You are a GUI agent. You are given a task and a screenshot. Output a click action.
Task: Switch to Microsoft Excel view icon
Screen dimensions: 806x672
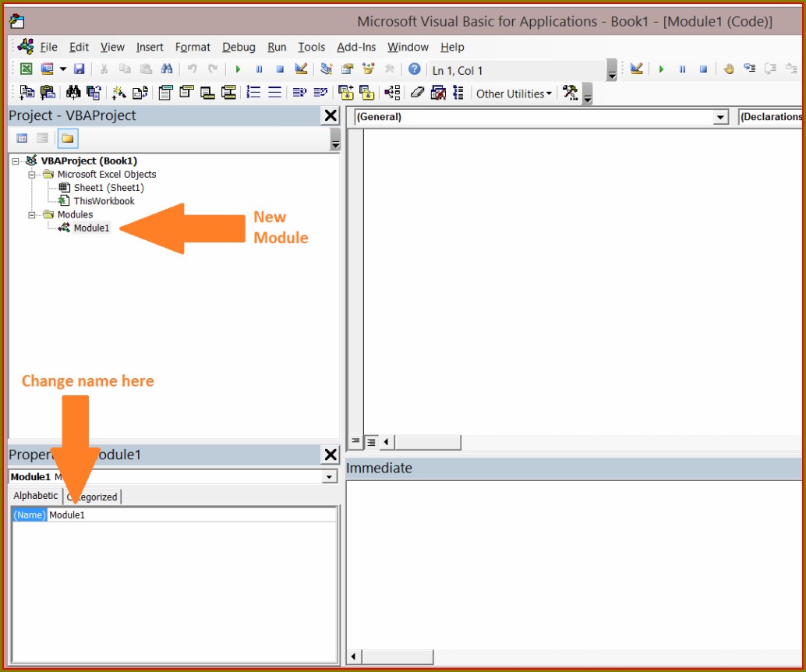[x=26, y=69]
